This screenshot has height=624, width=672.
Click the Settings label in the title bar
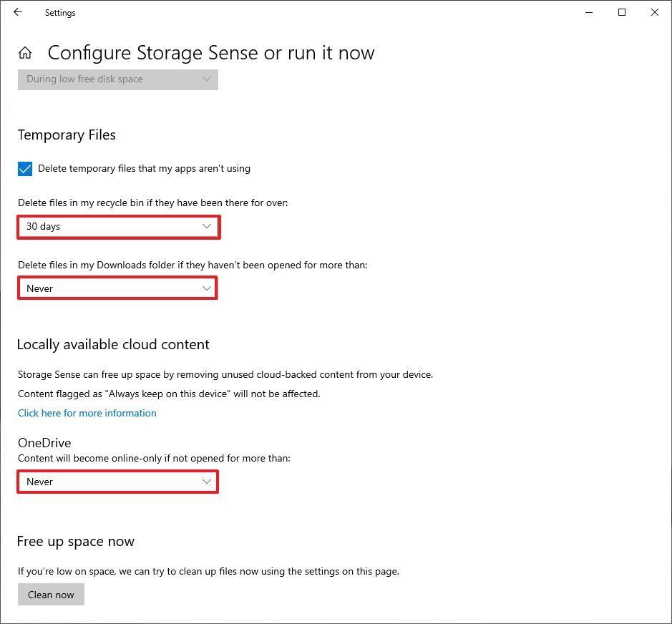tap(59, 12)
